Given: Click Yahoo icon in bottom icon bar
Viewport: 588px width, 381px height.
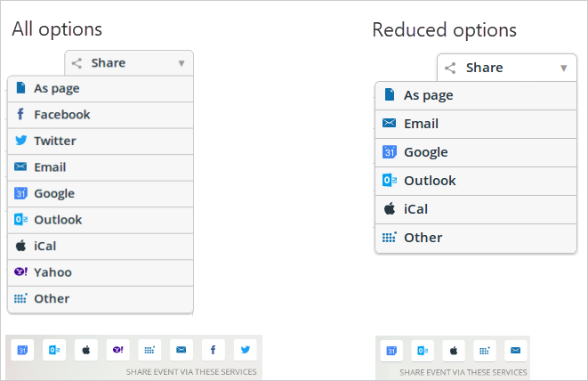Looking at the screenshot, I should click(x=118, y=350).
